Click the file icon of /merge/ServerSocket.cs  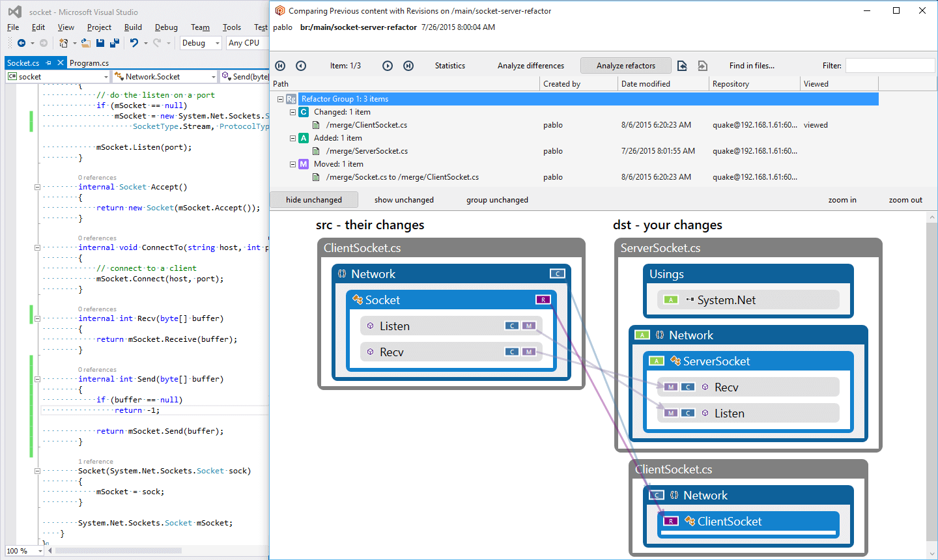(316, 151)
